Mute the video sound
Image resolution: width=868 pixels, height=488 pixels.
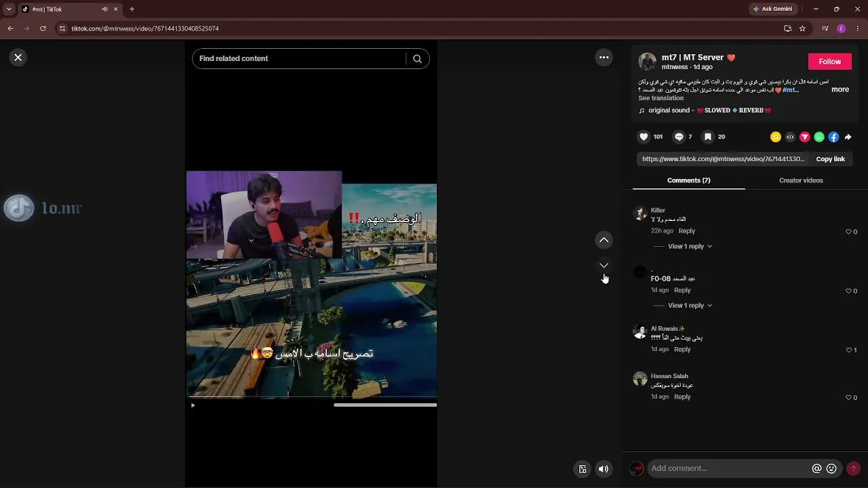coord(604,469)
